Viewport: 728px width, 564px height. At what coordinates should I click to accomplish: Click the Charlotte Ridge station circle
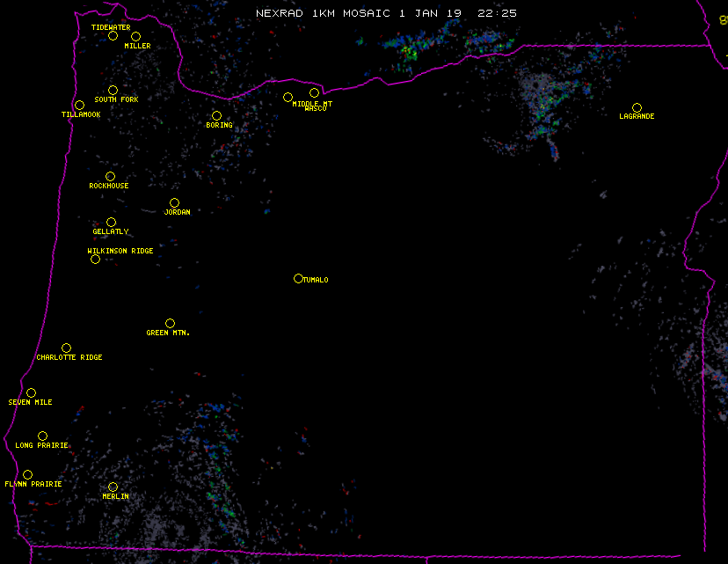click(66, 348)
